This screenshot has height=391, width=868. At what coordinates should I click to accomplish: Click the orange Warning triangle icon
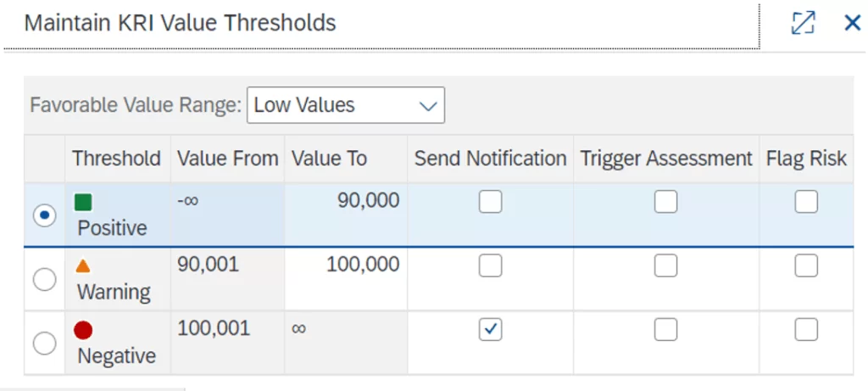click(x=83, y=266)
